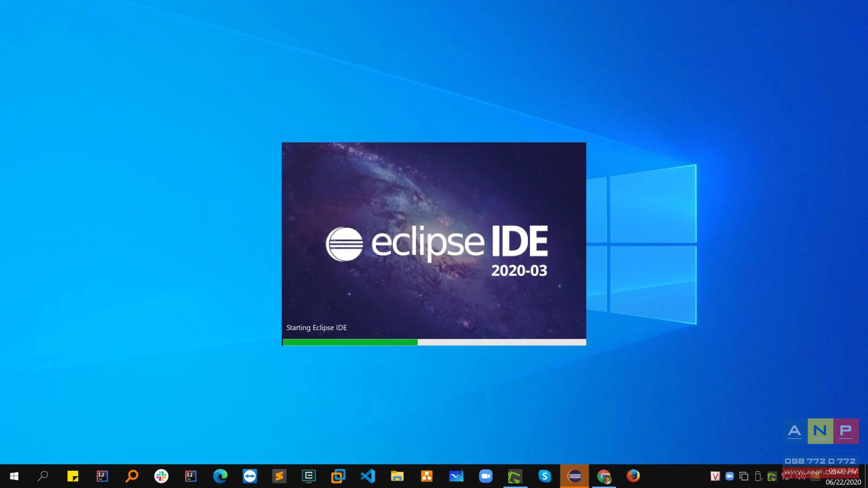Image resolution: width=868 pixels, height=488 pixels.
Task: Click the Eclipse splash loading progress bar
Action: pyautogui.click(x=434, y=342)
